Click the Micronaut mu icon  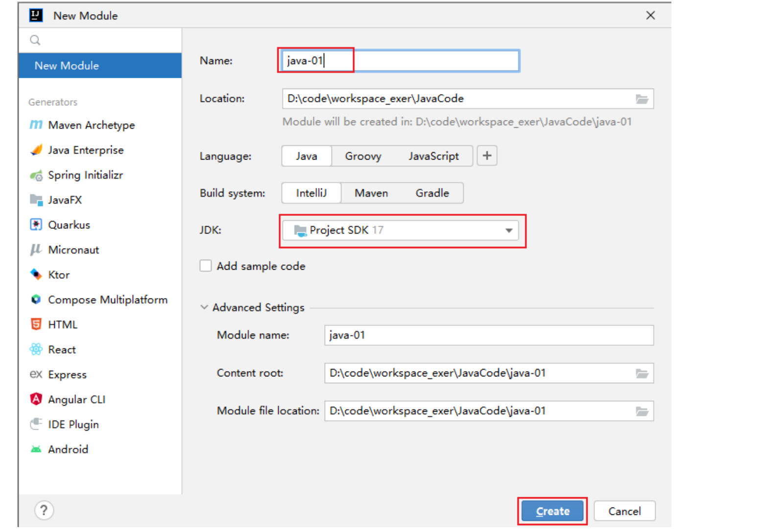click(36, 250)
